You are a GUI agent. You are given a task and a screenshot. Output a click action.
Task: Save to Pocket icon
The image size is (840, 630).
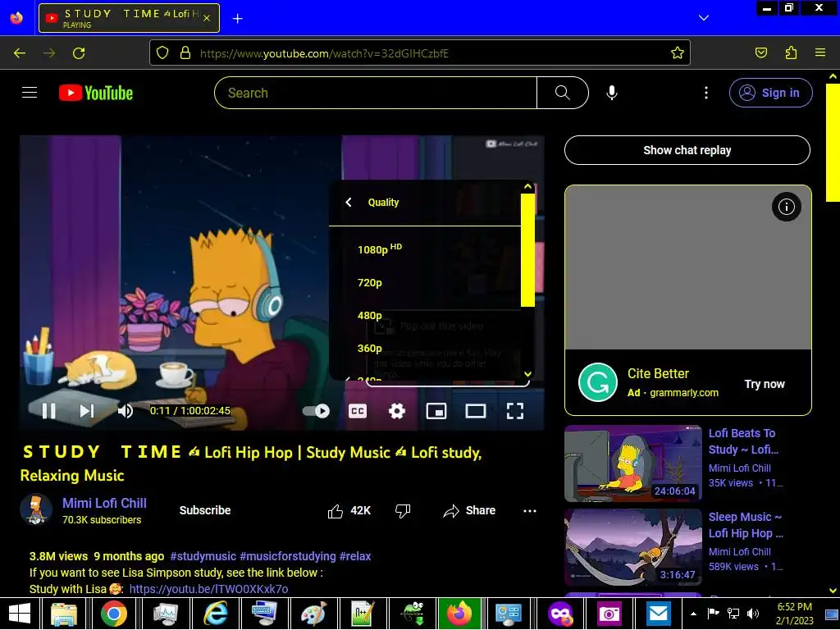click(x=760, y=53)
